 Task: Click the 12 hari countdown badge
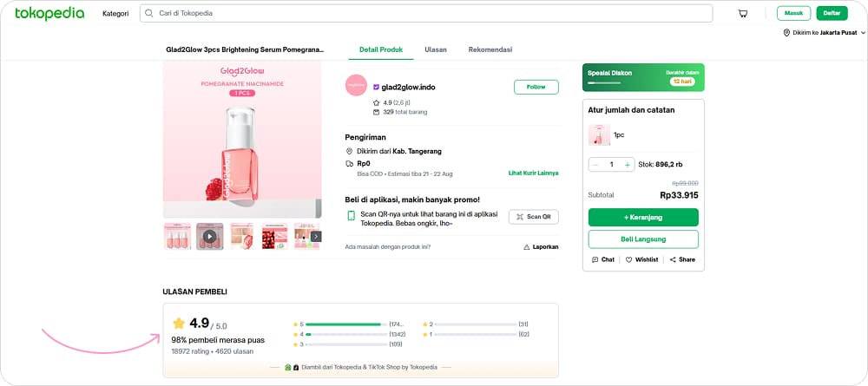pos(682,82)
